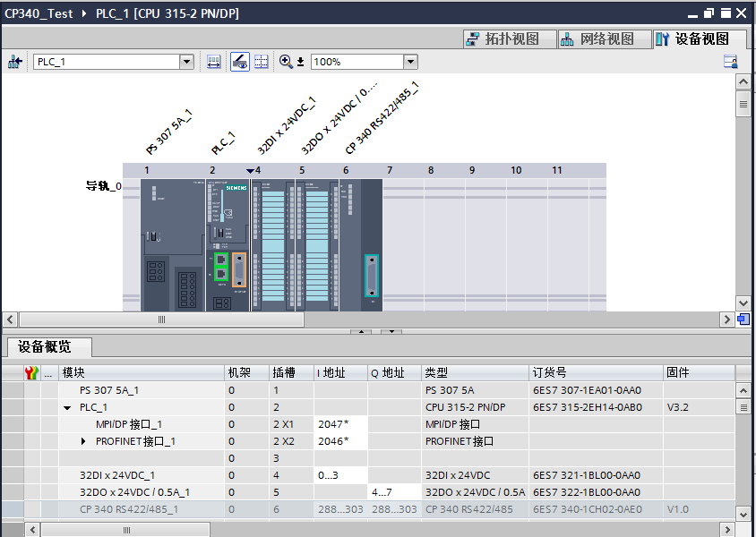Toggle the page break grid icon
The height and width of the screenshot is (537, 756).
pos(262,62)
